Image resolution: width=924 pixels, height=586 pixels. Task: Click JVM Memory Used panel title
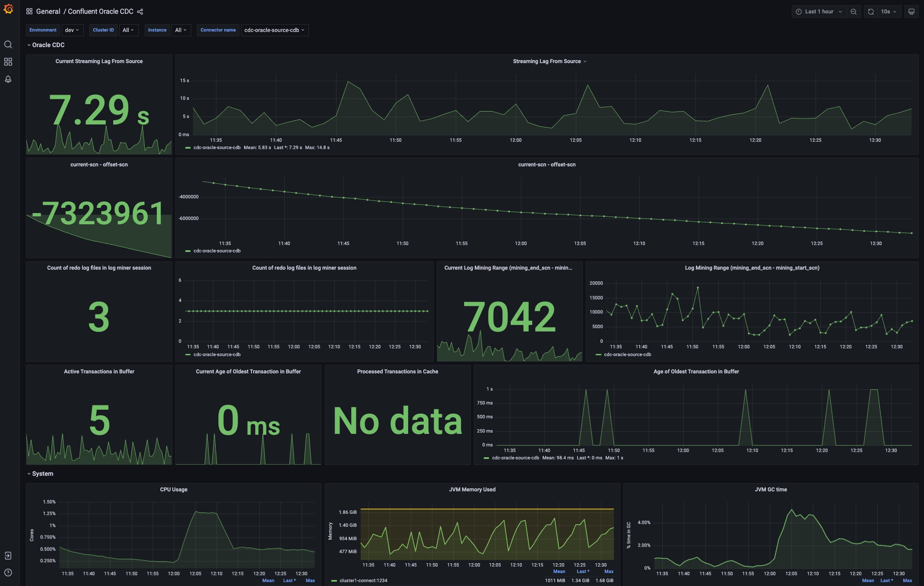click(472, 490)
